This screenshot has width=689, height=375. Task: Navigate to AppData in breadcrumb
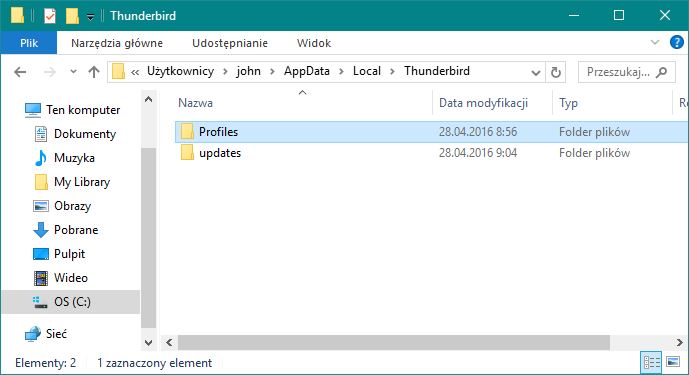pyautogui.click(x=306, y=71)
